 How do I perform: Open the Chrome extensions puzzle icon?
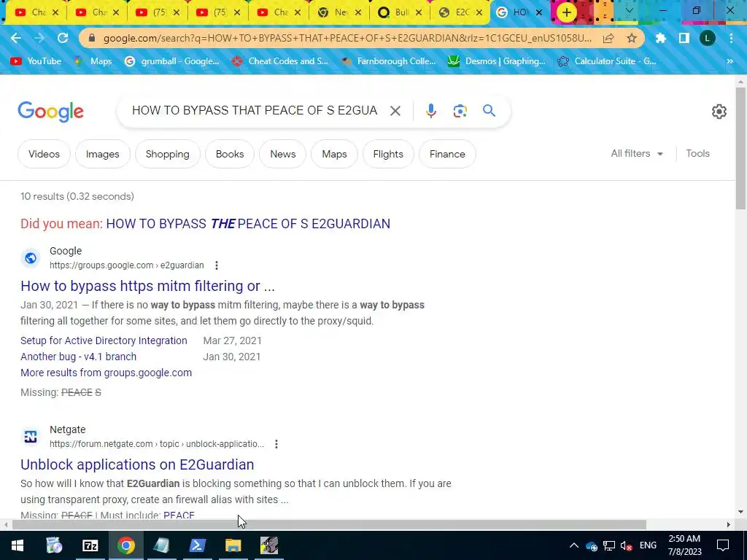[x=660, y=39]
